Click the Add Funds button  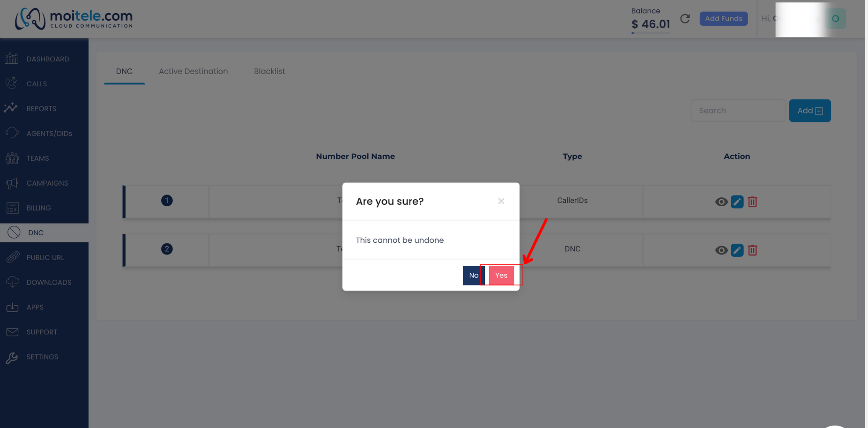(x=723, y=19)
